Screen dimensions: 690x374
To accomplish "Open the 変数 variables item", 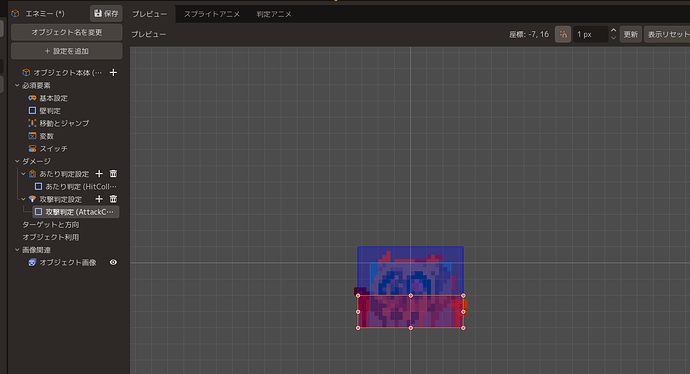I will point(46,136).
